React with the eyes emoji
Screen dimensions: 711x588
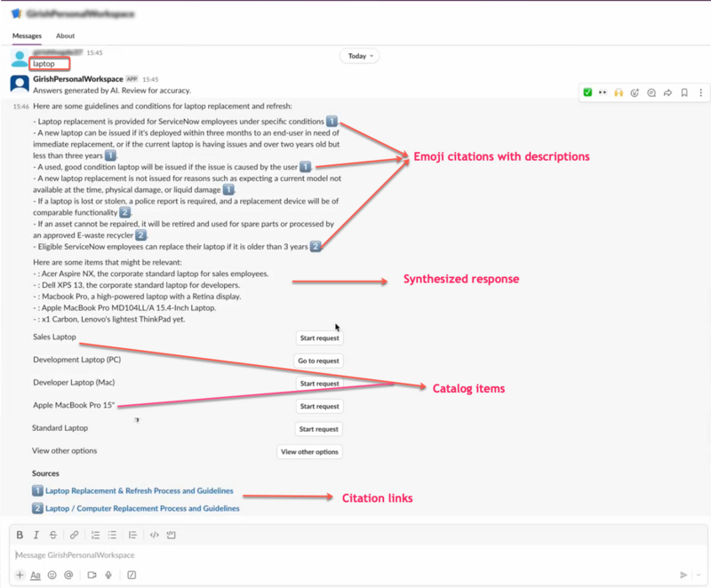(x=603, y=92)
